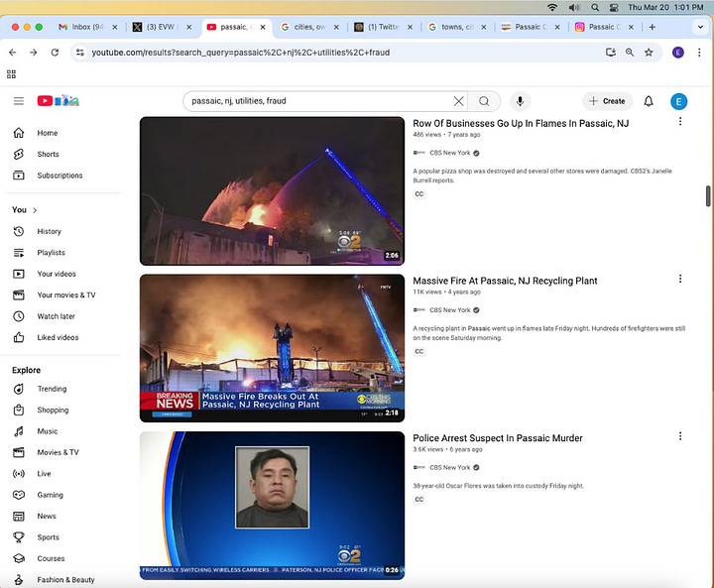Viewport: 714px width, 588px height.
Task: Clear the YouTube search box text
Action: click(x=458, y=101)
